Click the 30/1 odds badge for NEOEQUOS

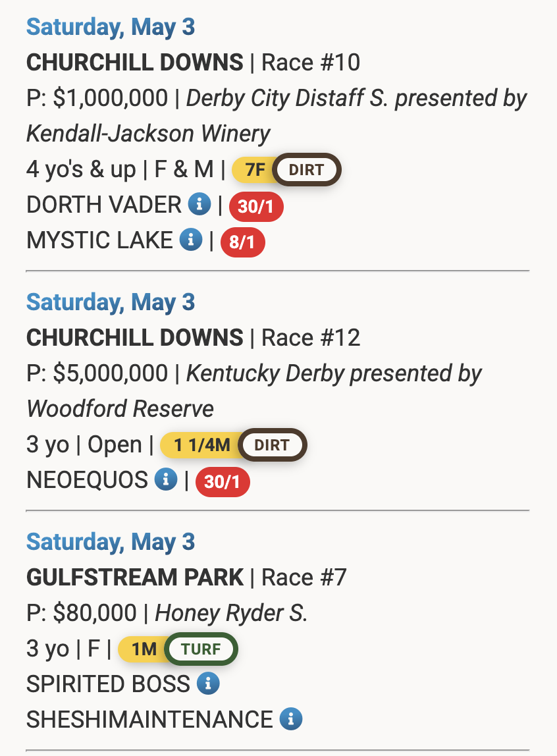pyautogui.click(x=223, y=481)
